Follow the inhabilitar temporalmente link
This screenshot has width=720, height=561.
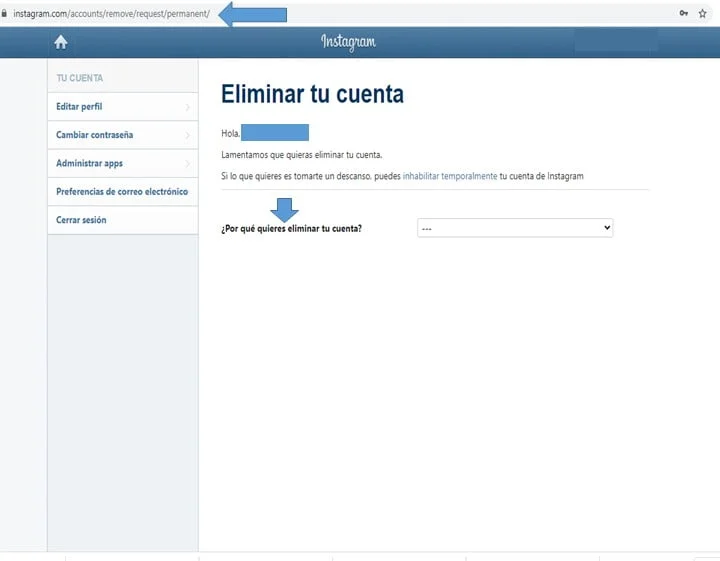click(450, 176)
